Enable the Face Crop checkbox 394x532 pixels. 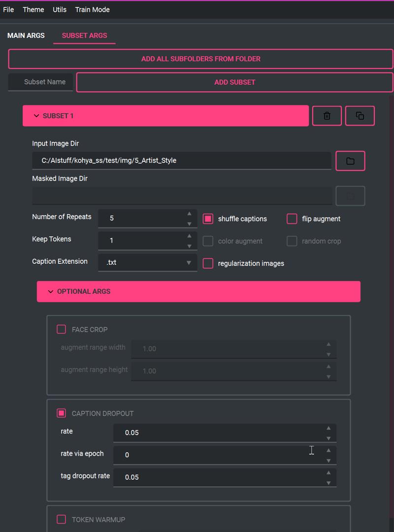(x=61, y=329)
